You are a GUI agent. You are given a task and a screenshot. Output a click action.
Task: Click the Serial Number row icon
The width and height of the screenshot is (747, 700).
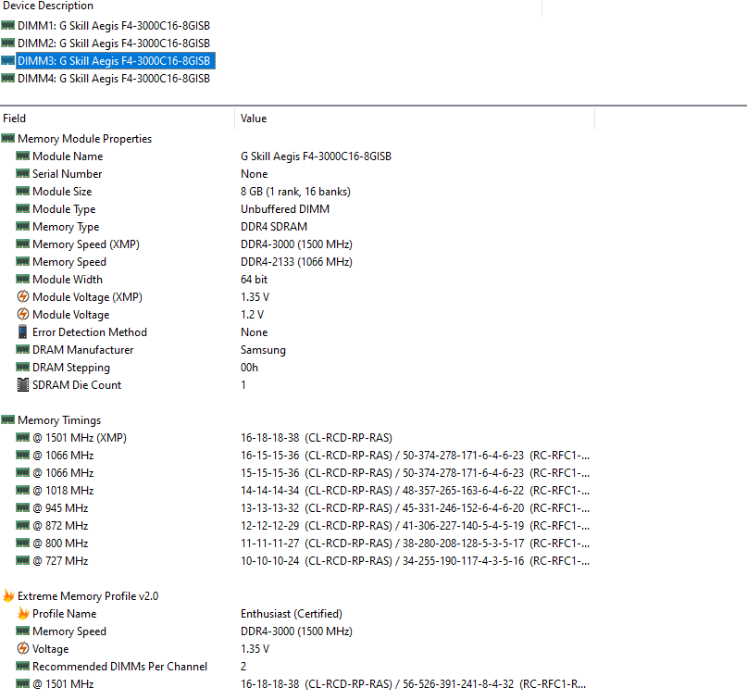[x=22, y=174]
